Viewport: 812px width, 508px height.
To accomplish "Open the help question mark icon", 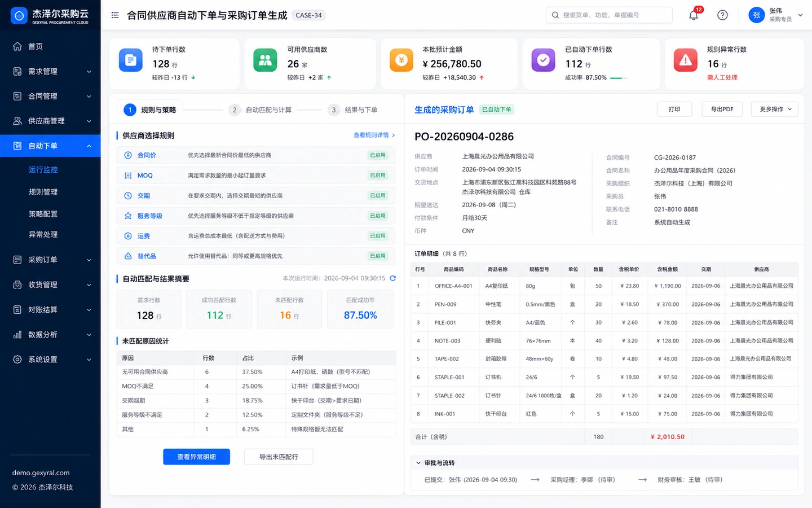I will click(722, 15).
